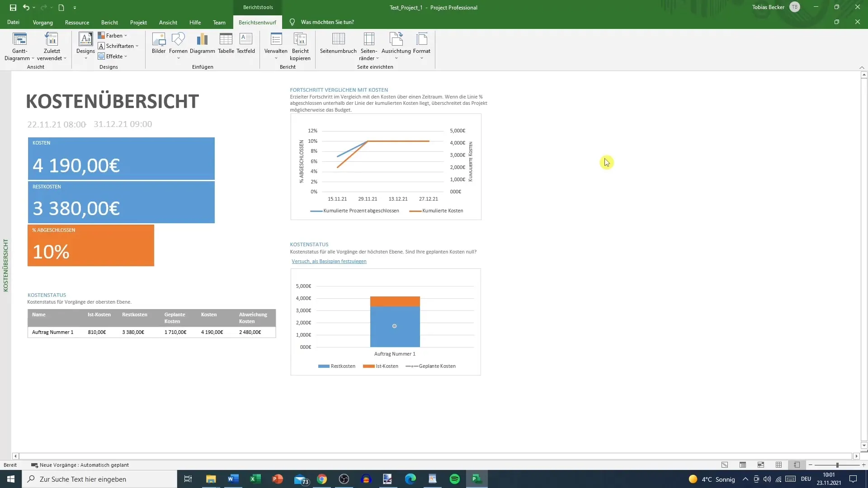Click the Windows Start button
The image size is (868, 488).
click(11, 479)
